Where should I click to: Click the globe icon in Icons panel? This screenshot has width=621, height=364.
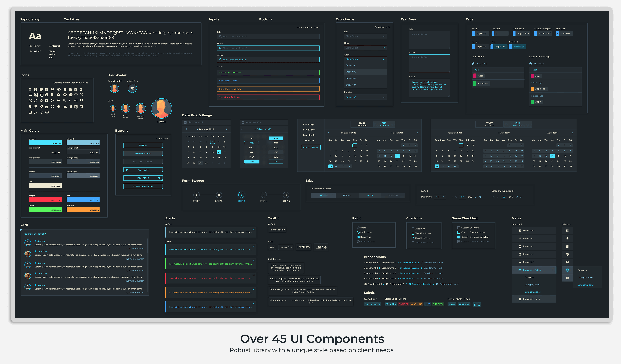pyautogui.click(x=65, y=95)
